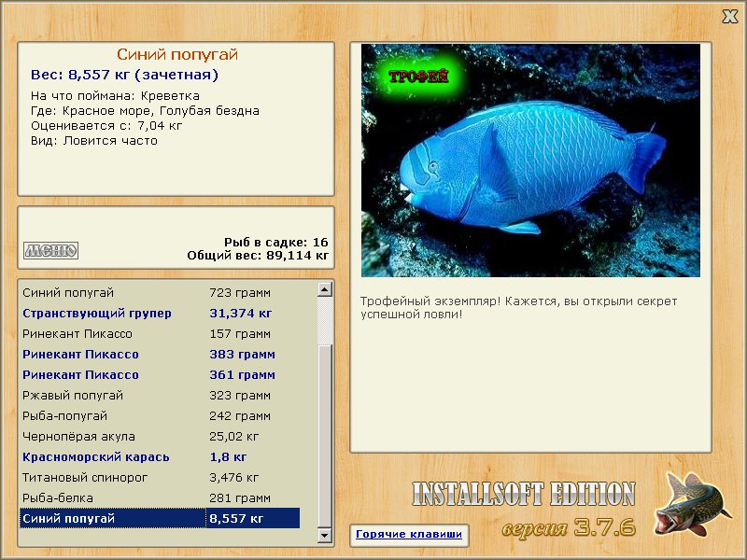The height and width of the screenshot is (560, 747).
Task: Select the Синий попугай 723 грамм row
Action: 160,293
